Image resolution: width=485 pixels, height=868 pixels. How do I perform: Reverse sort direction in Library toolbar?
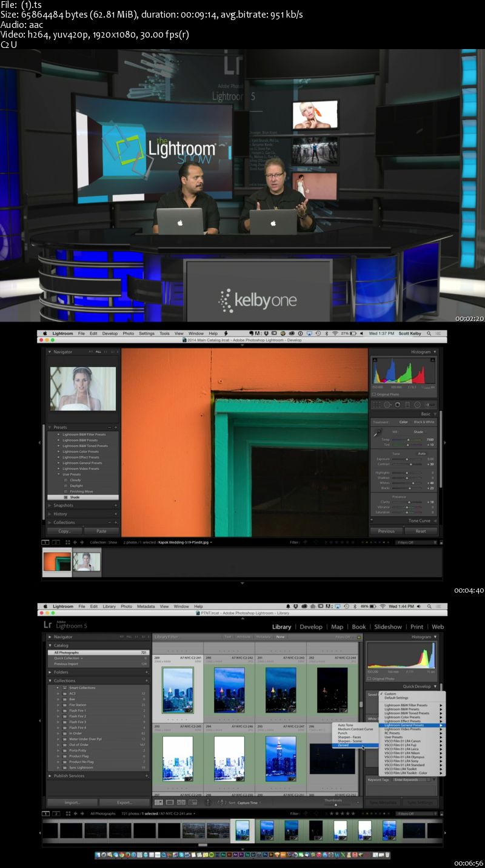point(221,802)
